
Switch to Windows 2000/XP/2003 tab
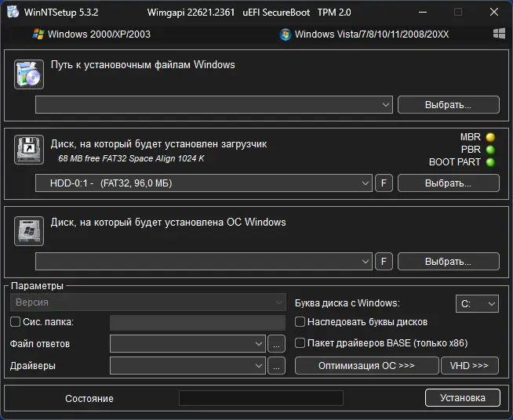click(x=92, y=34)
